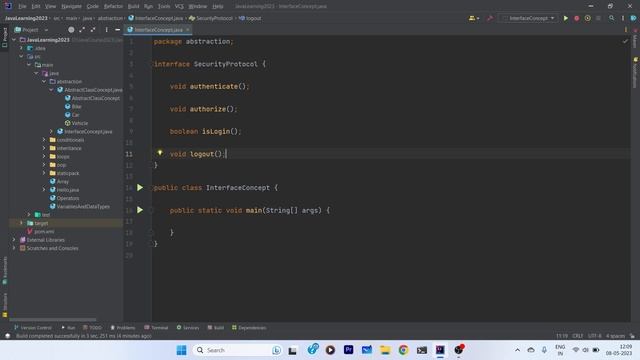This screenshot has height=360, width=640.
Task: Open the Project view selector dropdown
Action: point(31,30)
